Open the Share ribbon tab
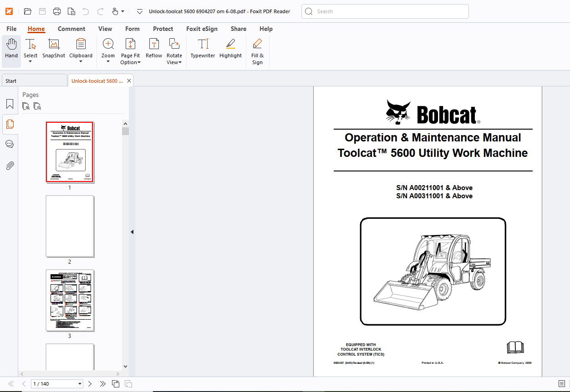Image resolution: width=570 pixels, height=392 pixels. point(239,29)
